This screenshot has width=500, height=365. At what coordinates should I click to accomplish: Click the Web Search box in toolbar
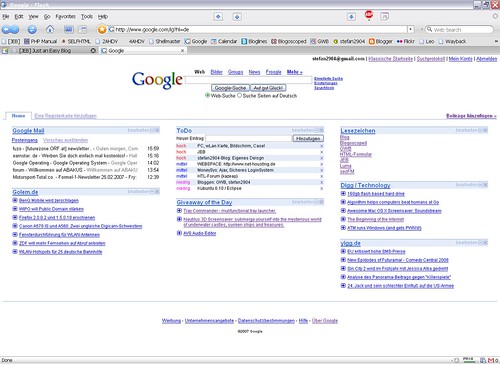pos(459,30)
